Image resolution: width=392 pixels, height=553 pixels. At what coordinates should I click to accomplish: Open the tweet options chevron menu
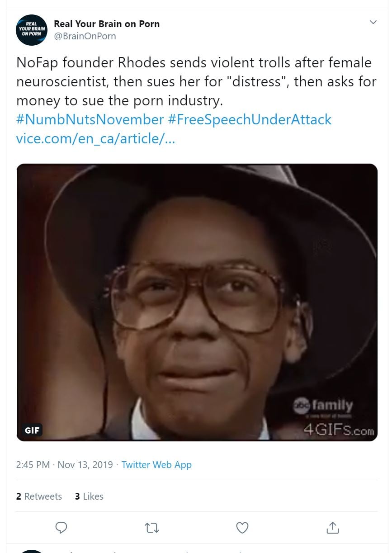373,22
